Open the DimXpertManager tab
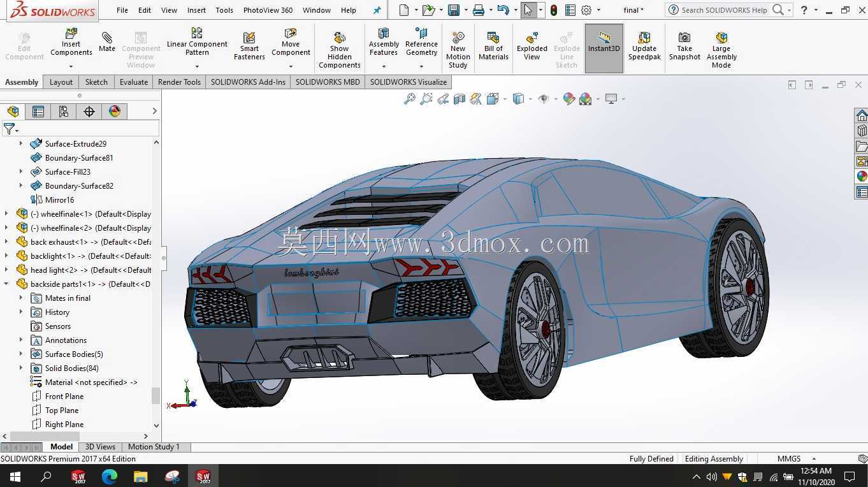 click(x=89, y=112)
